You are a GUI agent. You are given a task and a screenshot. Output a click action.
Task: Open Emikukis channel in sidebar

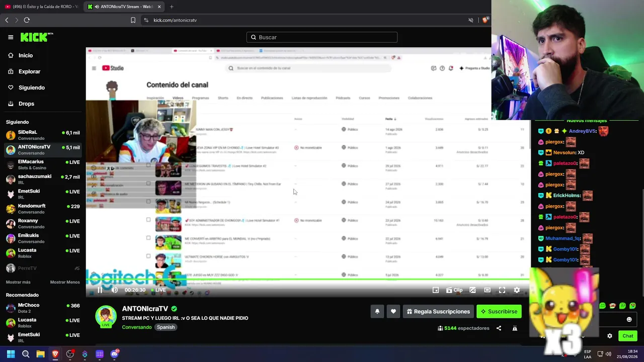(43, 238)
